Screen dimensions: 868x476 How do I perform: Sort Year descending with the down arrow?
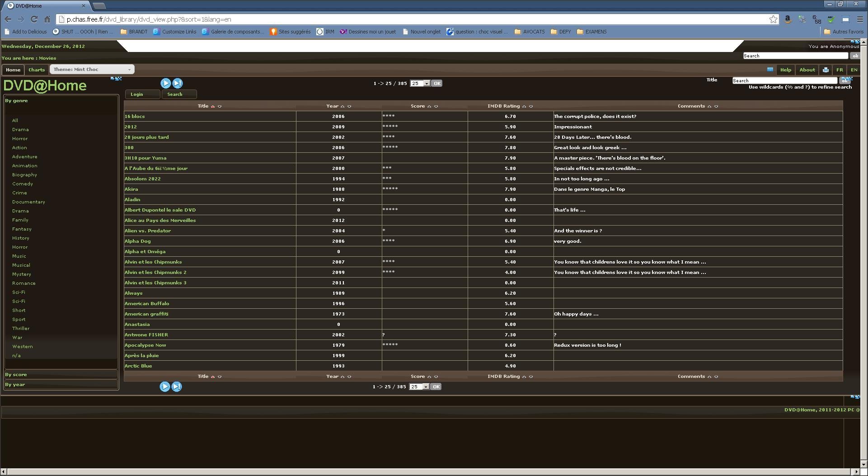click(x=348, y=106)
